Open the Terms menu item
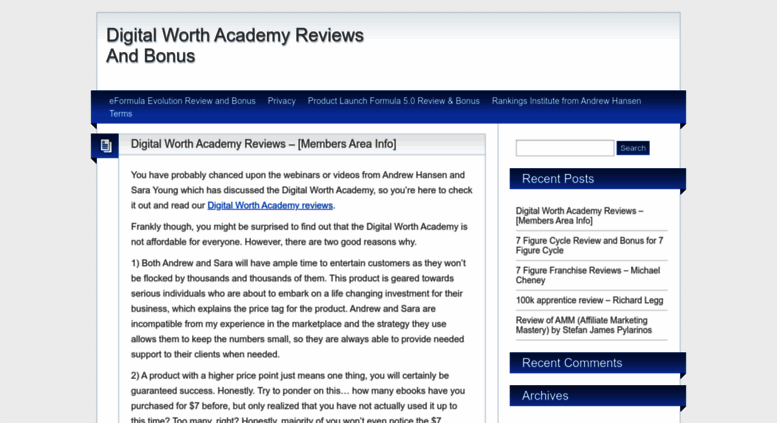This screenshot has height=423, width=777. pos(120,114)
